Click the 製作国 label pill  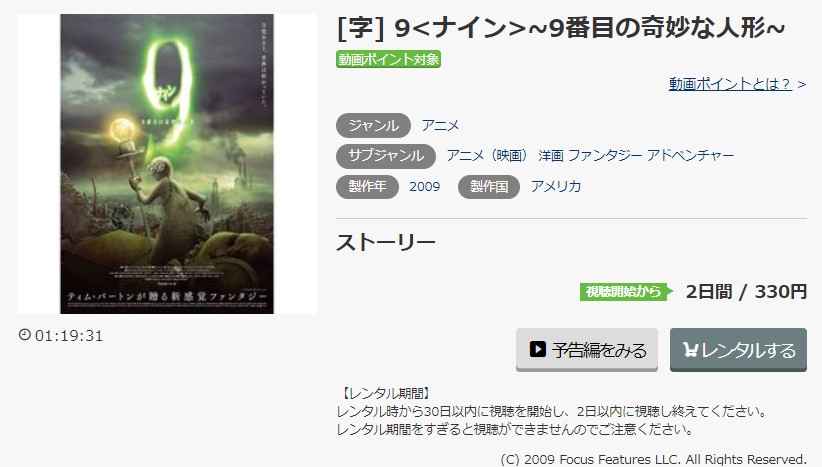point(489,187)
